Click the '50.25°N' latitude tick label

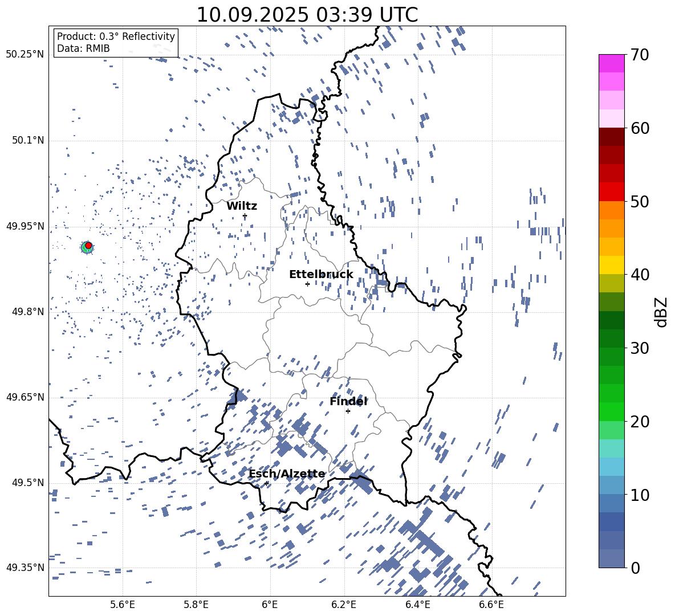coord(25,55)
